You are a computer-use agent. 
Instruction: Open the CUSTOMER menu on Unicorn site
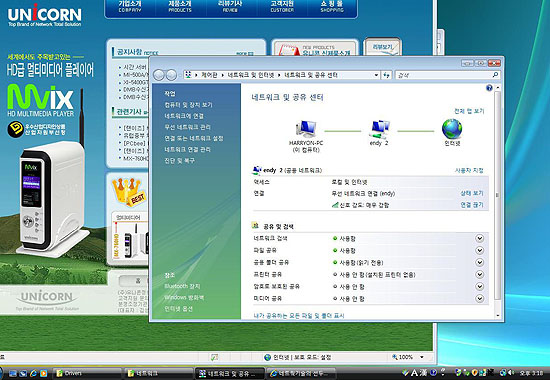pyautogui.click(x=282, y=7)
